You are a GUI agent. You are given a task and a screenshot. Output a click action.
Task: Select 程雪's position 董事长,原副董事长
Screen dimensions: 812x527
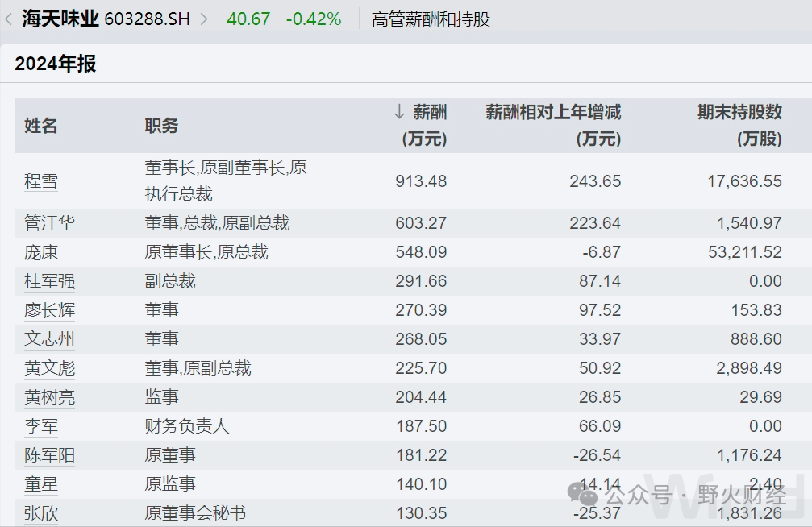(214, 168)
